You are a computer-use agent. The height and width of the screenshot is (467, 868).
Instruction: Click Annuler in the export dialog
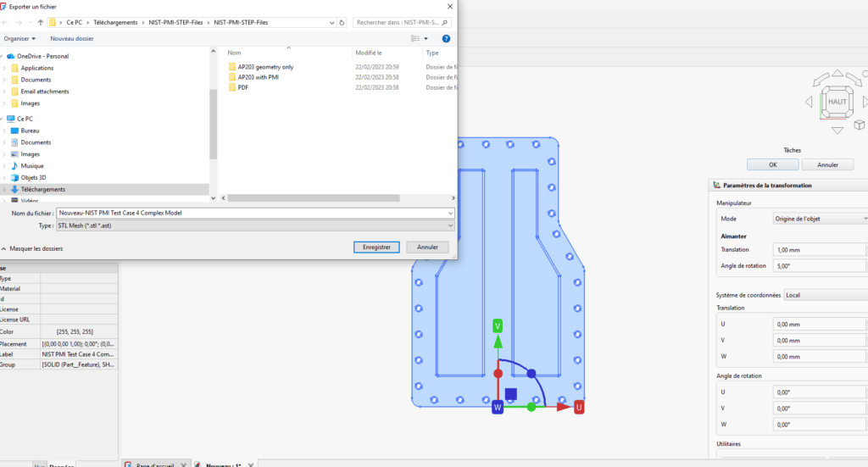tap(427, 247)
